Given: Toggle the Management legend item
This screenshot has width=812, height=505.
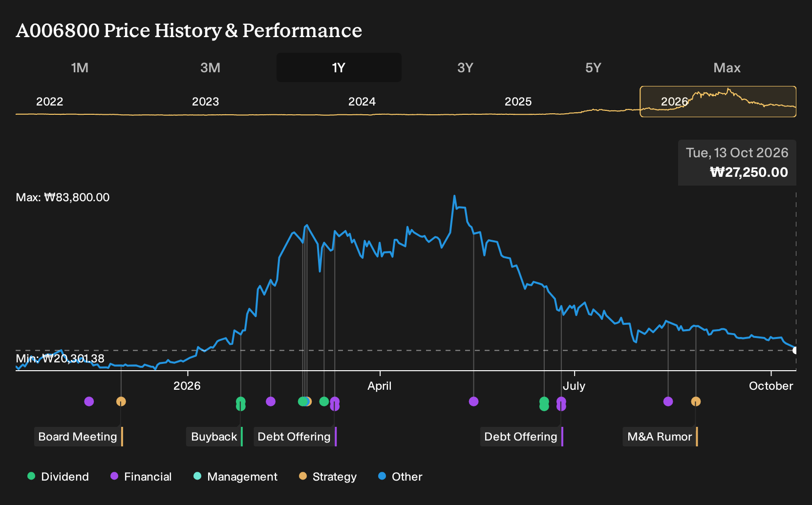Looking at the screenshot, I should [x=235, y=477].
